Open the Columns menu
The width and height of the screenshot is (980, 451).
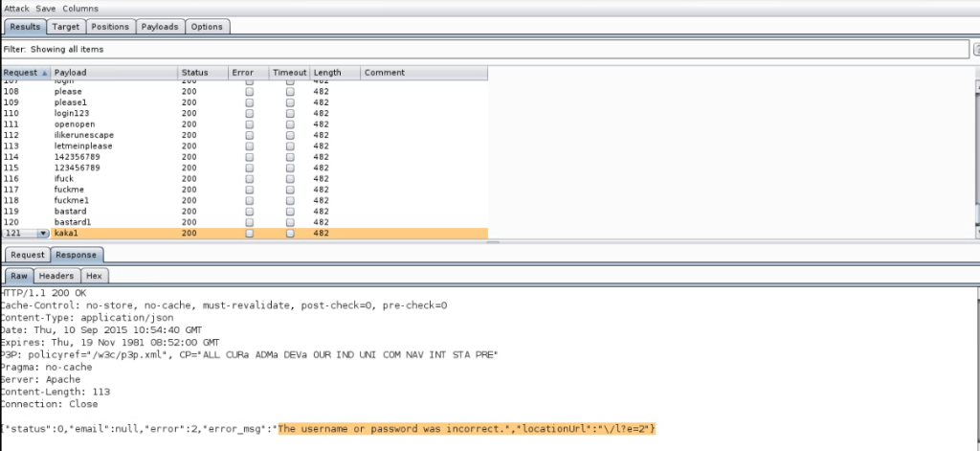point(80,9)
